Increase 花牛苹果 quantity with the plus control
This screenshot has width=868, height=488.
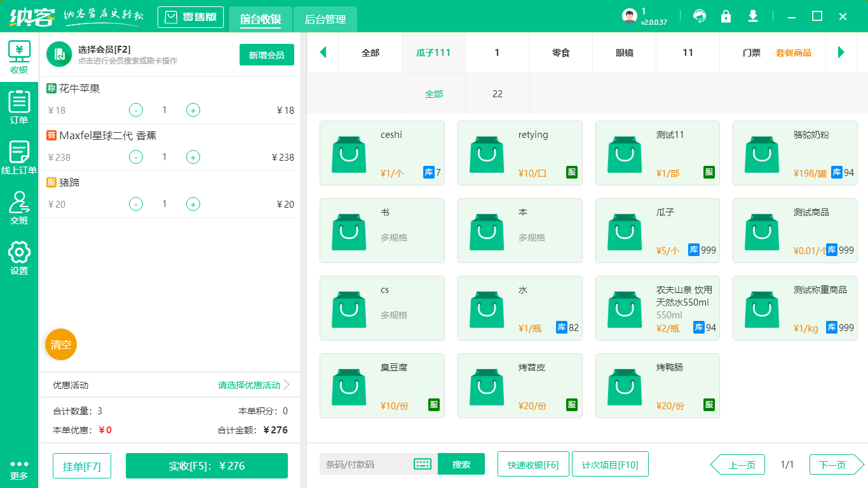click(x=193, y=110)
